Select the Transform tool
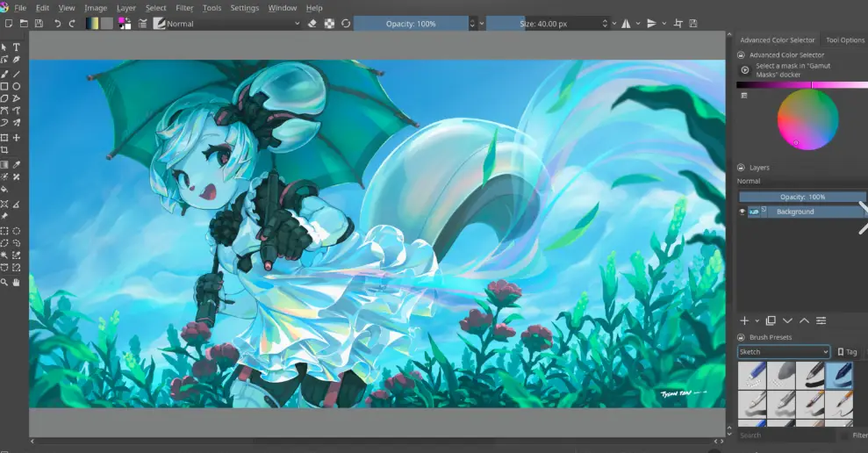Viewport: 868px width, 453px height. pos(4,137)
